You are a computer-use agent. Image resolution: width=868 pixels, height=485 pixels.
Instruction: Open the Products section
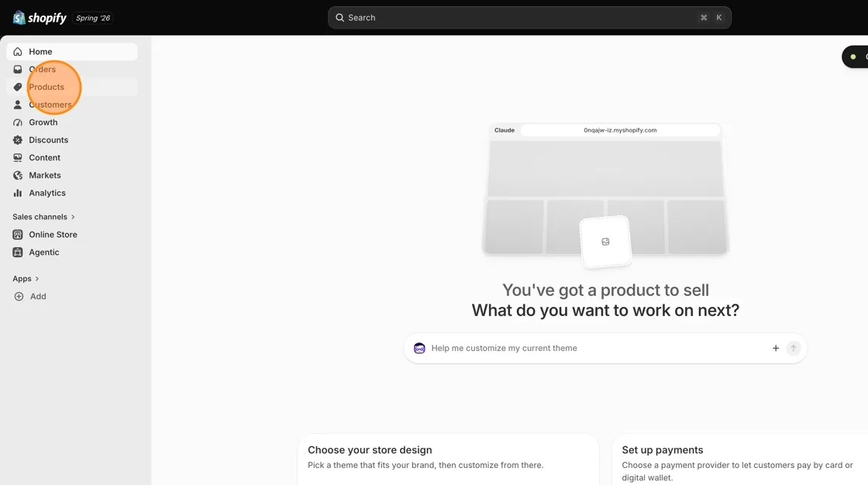pos(72,87)
